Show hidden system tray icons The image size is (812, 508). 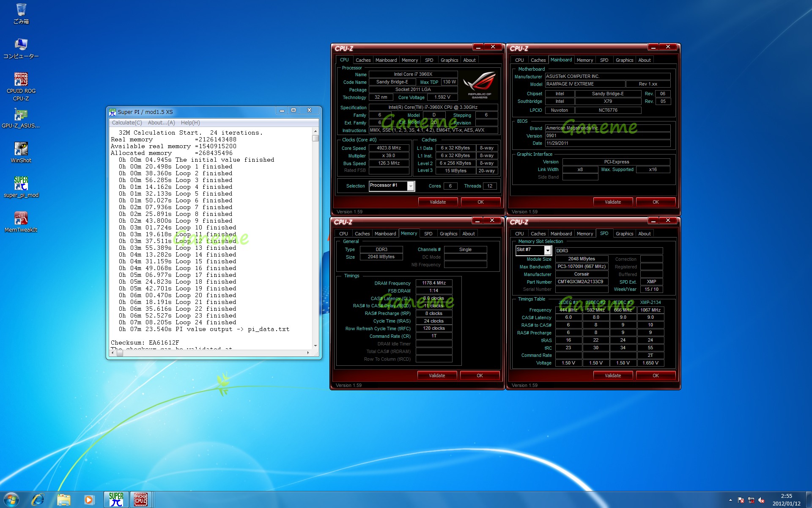(x=730, y=500)
